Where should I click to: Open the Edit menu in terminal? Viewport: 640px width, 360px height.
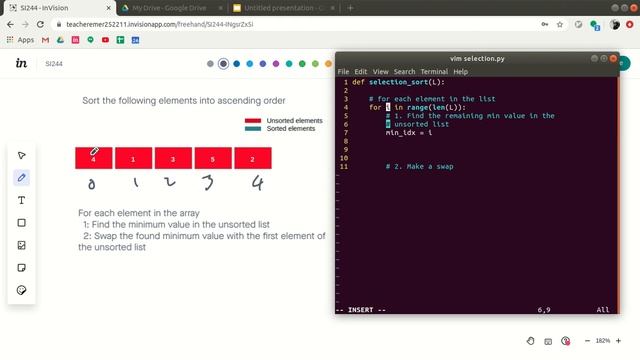point(360,71)
